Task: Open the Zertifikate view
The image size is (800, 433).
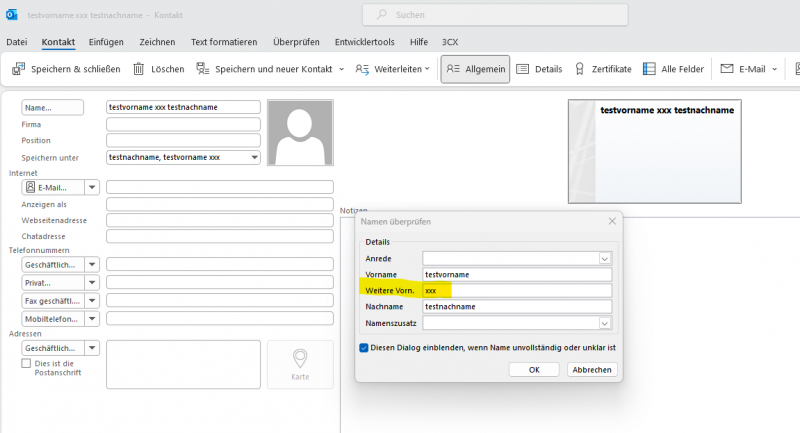Action: [580, 69]
